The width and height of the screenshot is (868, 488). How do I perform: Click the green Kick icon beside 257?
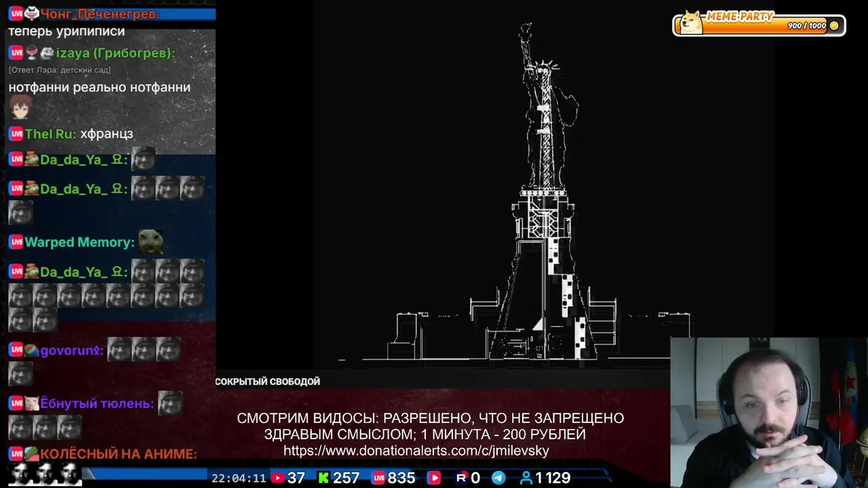pyautogui.click(x=323, y=478)
